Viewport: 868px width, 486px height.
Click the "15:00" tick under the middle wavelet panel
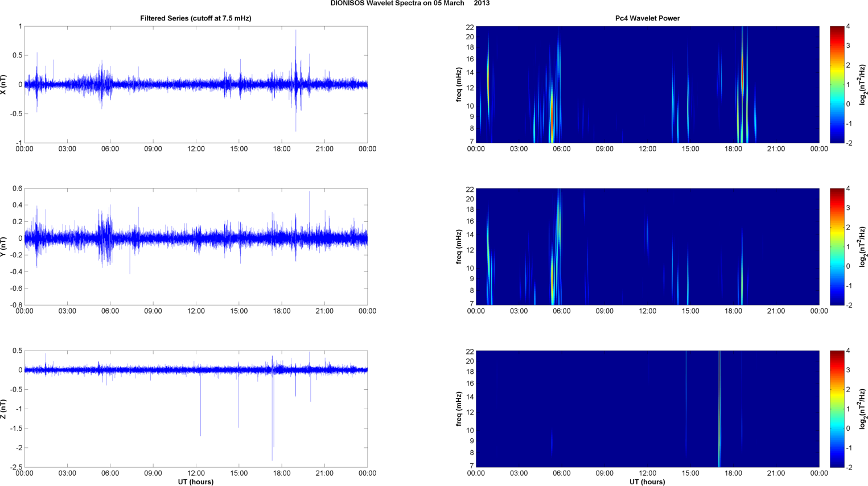(x=690, y=311)
